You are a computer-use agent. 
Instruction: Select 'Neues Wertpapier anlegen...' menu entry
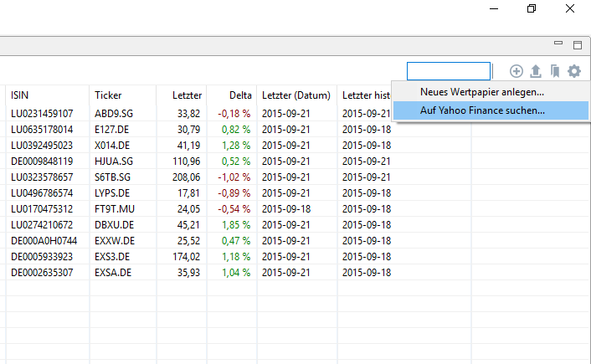click(x=481, y=92)
